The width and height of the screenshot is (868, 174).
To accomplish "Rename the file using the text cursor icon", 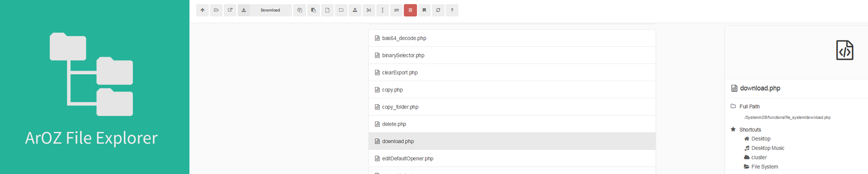I will click(382, 10).
